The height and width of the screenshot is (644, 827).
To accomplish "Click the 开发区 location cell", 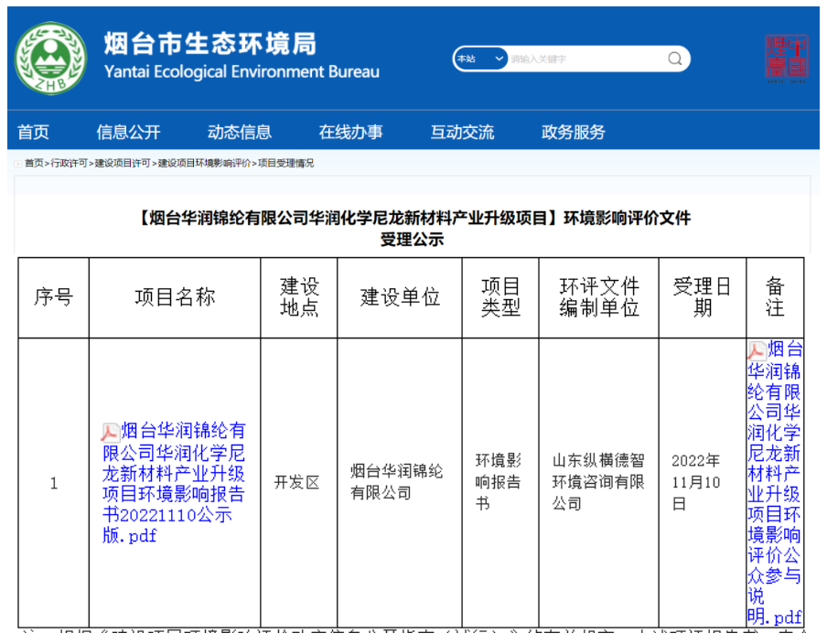I will coord(297,483).
